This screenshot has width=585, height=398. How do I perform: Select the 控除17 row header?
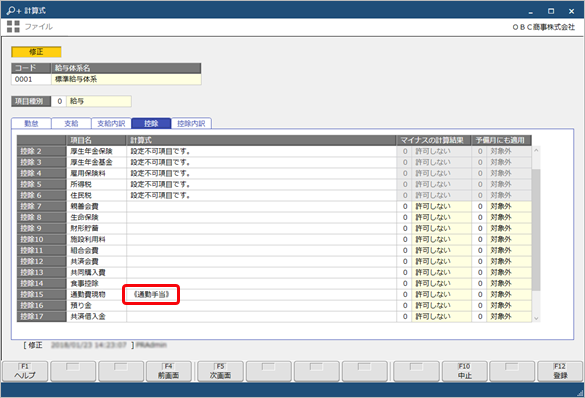41,316
